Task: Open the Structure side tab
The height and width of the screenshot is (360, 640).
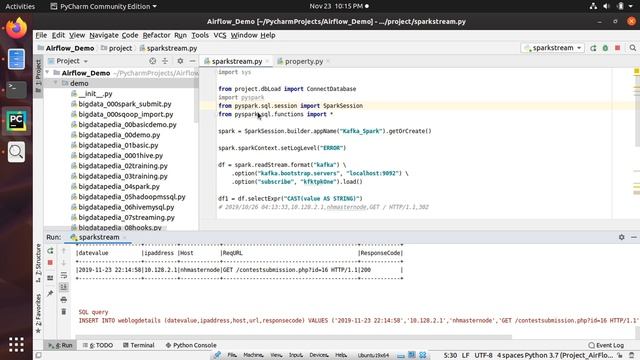Action: 38,263
